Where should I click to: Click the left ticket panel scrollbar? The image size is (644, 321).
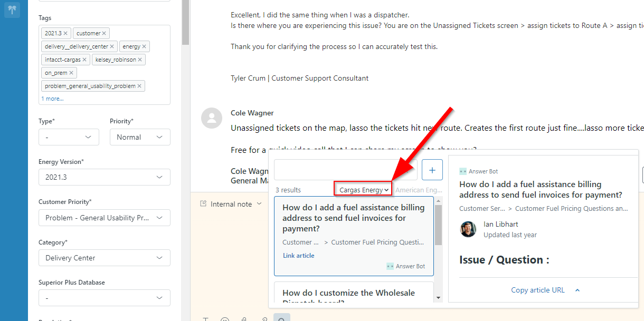pyautogui.click(x=185, y=21)
